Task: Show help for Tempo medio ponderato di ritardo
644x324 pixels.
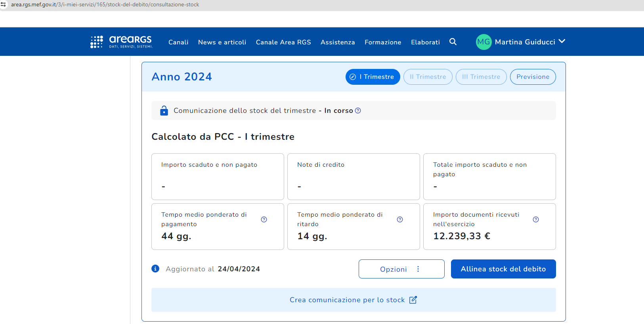Action: pyautogui.click(x=400, y=219)
